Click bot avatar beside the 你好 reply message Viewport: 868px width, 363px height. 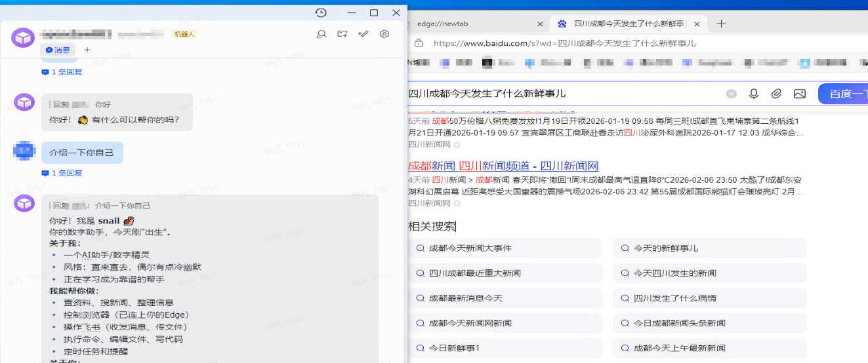24,102
